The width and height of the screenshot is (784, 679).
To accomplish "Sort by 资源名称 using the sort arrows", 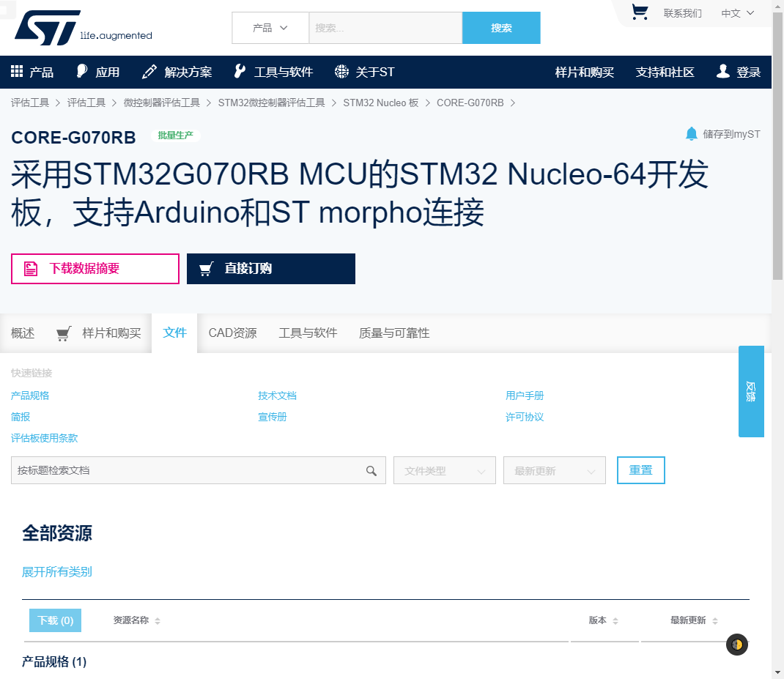I will (158, 621).
